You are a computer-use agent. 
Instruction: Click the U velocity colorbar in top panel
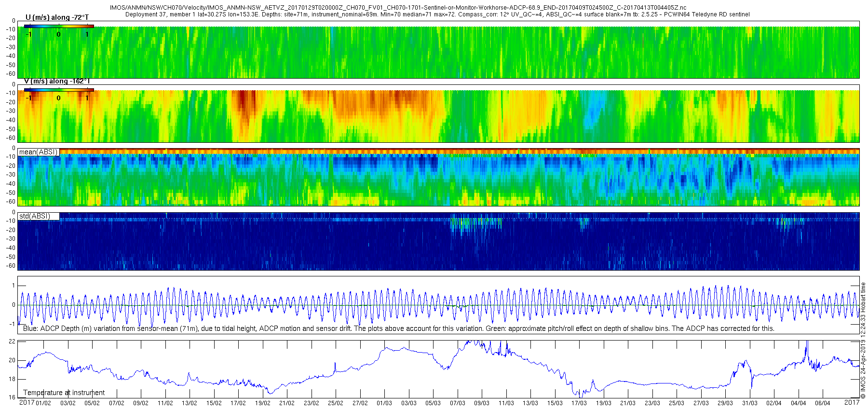coord(59,26)
